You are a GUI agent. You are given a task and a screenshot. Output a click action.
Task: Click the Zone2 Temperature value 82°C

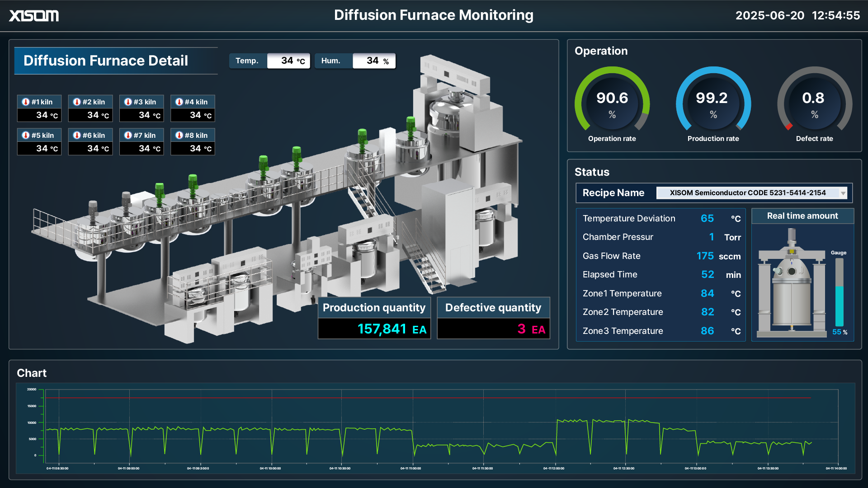708,312
